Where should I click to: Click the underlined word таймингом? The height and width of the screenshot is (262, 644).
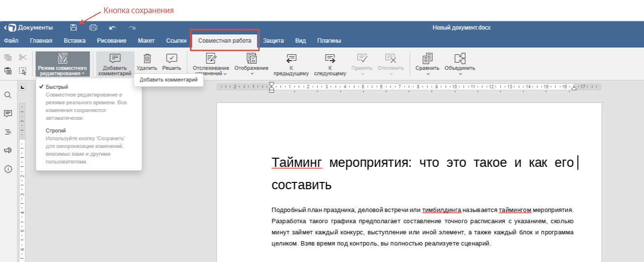click(515, 210)
